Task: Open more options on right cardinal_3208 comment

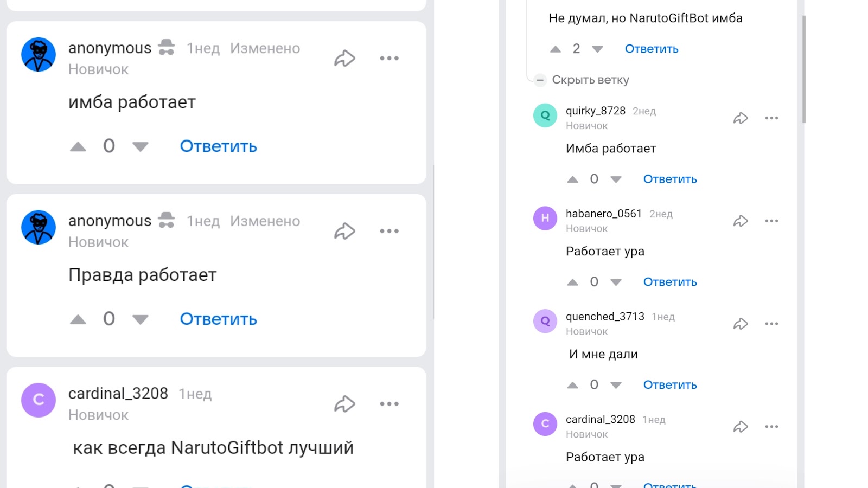Action: pos(771,427)
